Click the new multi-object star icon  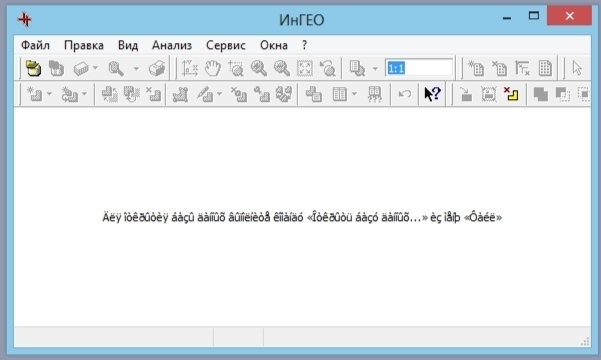point(70,94)
